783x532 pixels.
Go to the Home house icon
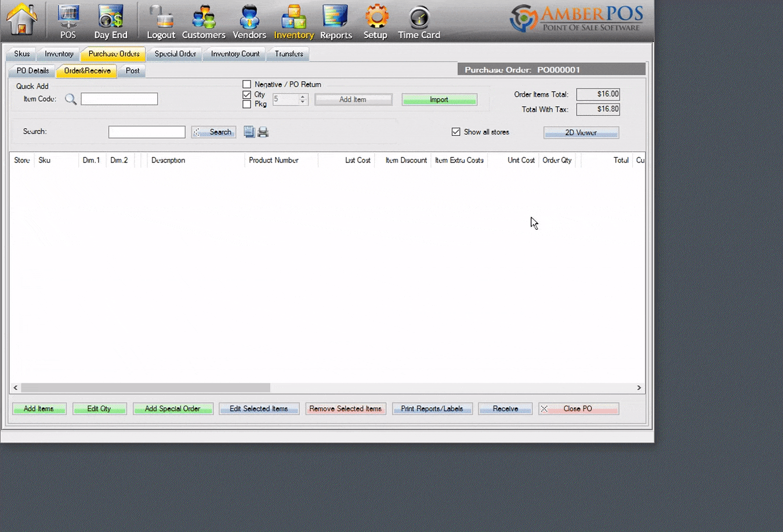pyautogui.click(x=21, y=19)
